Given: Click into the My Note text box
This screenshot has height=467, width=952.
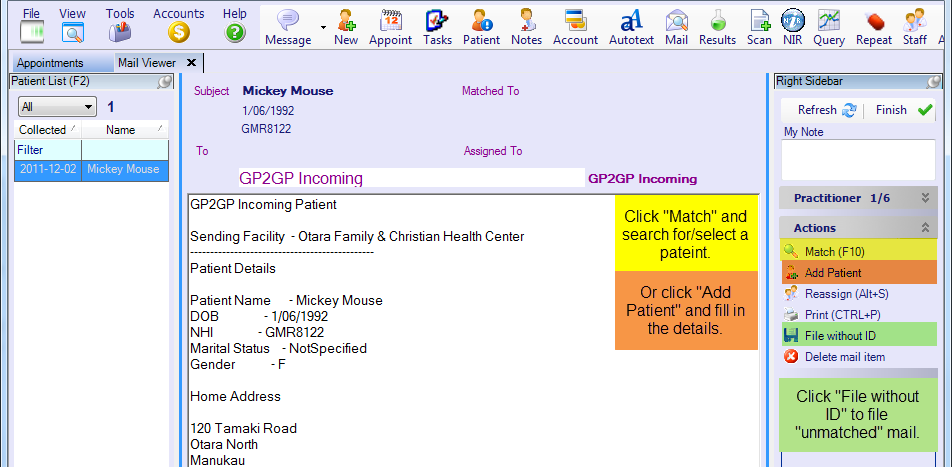Looking at the screenshot, I should pyautogui.click(x=858, y=160).
